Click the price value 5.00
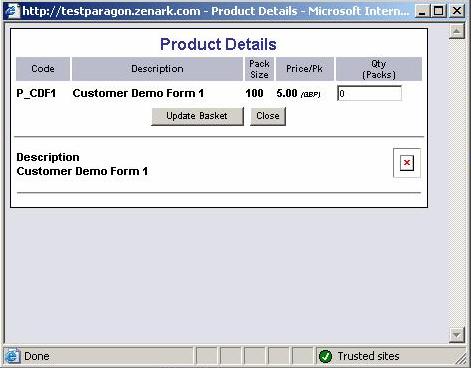 pyautogui.click(x=287, y=93)
